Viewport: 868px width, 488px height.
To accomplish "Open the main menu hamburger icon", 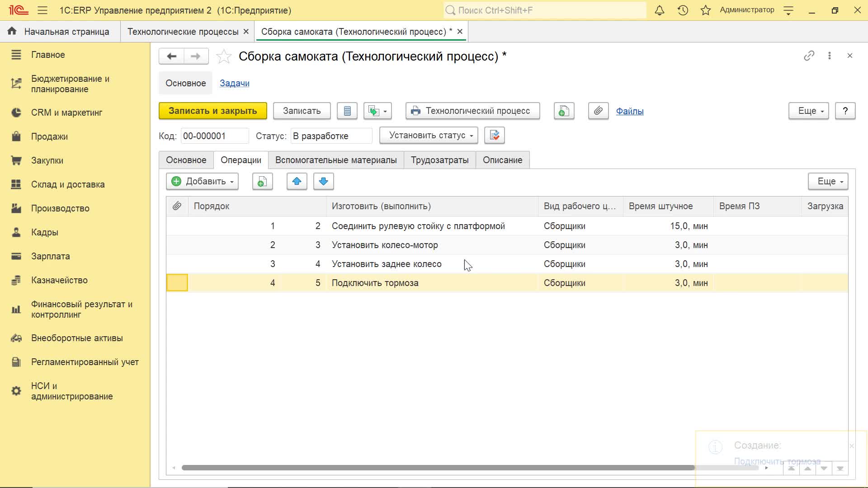I will 42,10.
